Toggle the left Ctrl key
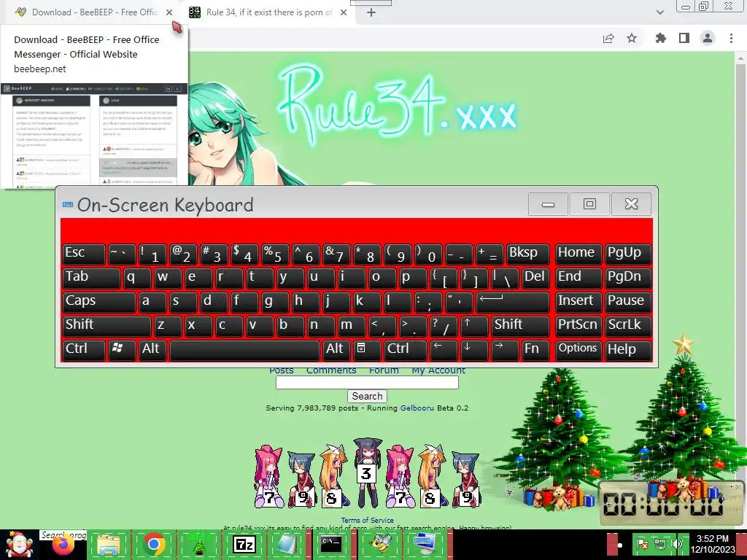 83,349
